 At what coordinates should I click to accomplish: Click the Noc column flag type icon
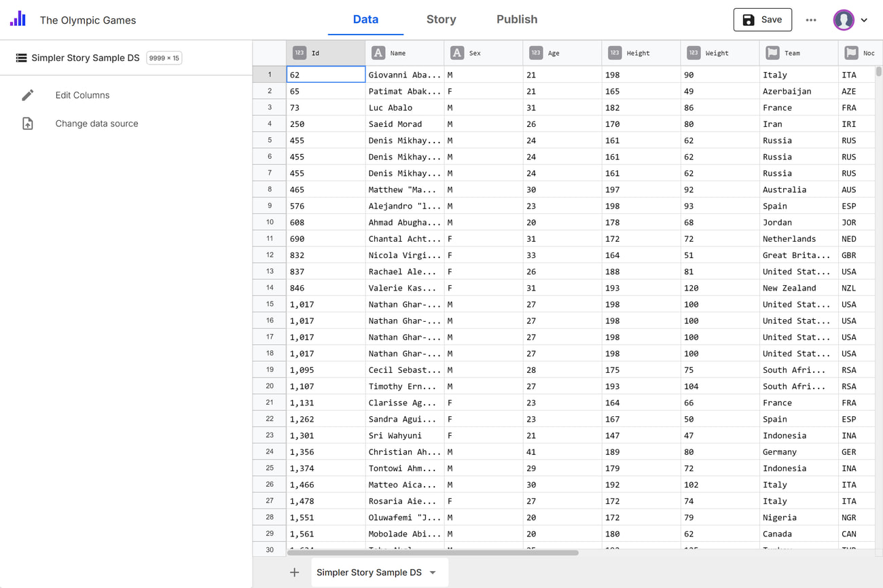point(851,52)
